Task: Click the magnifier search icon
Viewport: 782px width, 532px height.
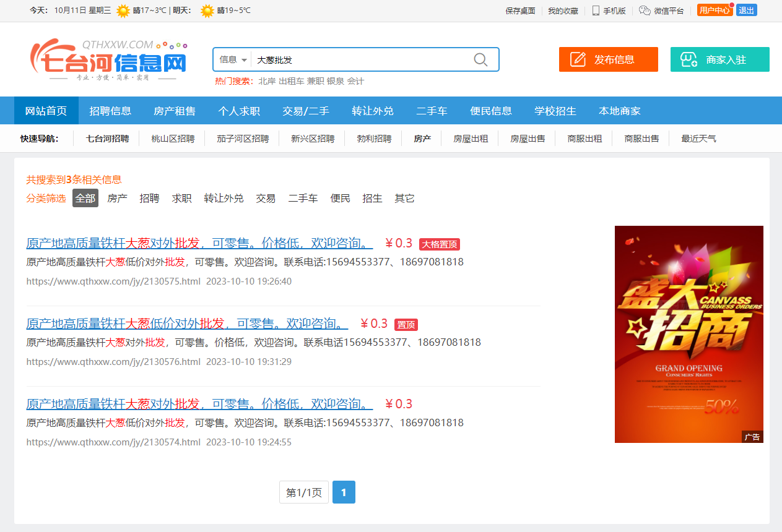Action: (480, 59)
